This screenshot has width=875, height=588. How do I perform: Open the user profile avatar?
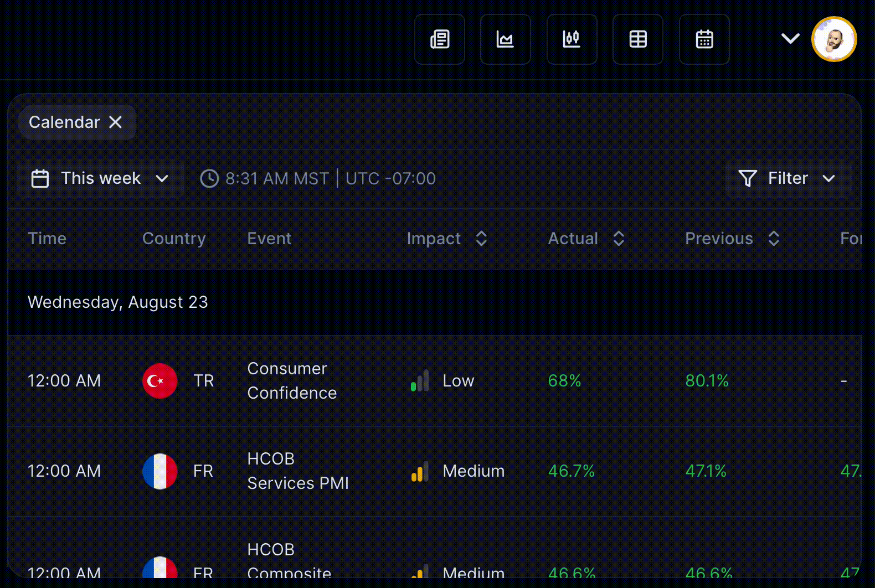[834, 39]
